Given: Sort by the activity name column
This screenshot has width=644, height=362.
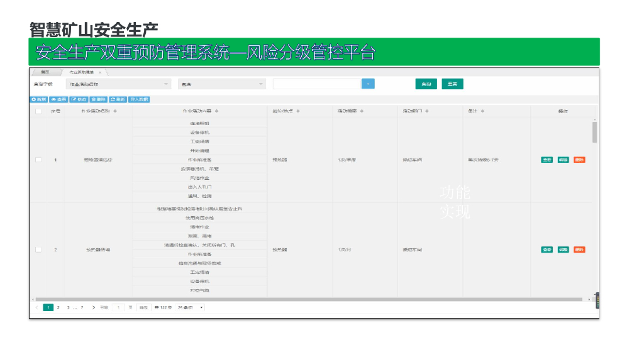Looking at the screenshot, I should click(115, 111).
